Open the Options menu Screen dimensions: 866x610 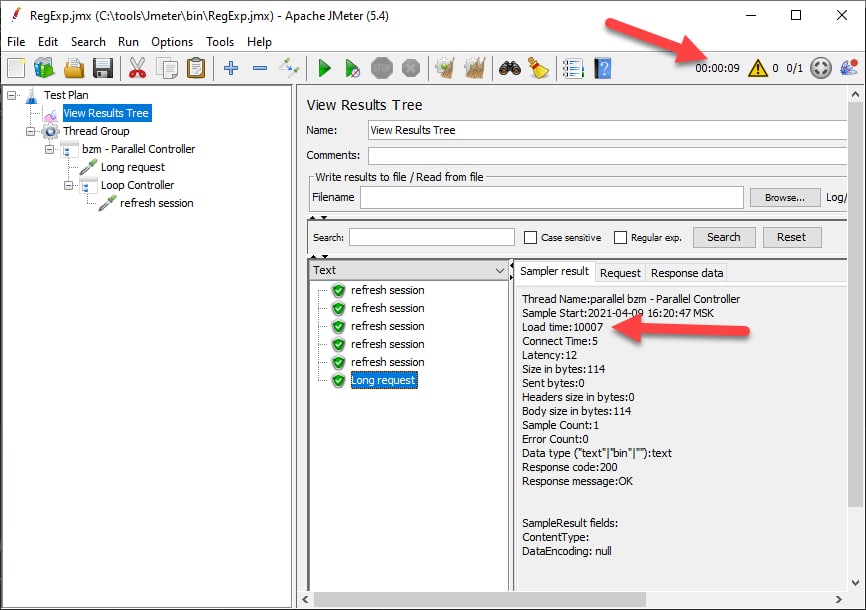click(x=172, y=42)
